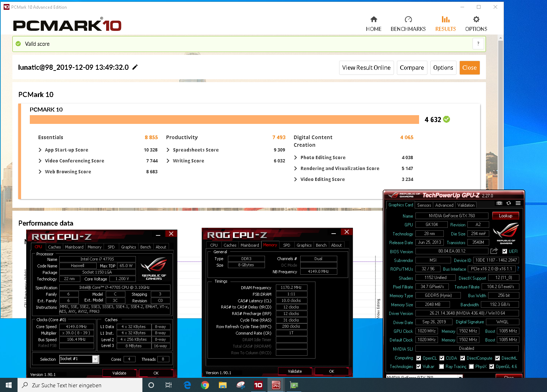Toggle the Vulkan checkbox
This screenshot has height=392, width=547.
point(418,366)
